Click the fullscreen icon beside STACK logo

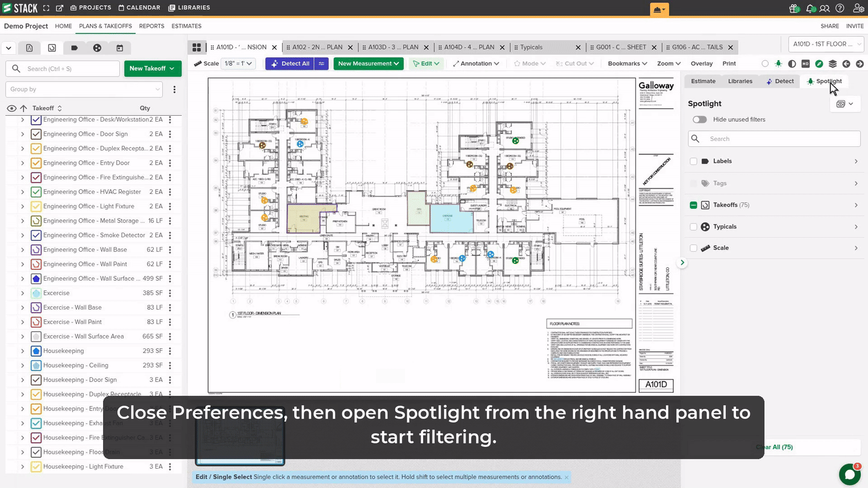46,8
